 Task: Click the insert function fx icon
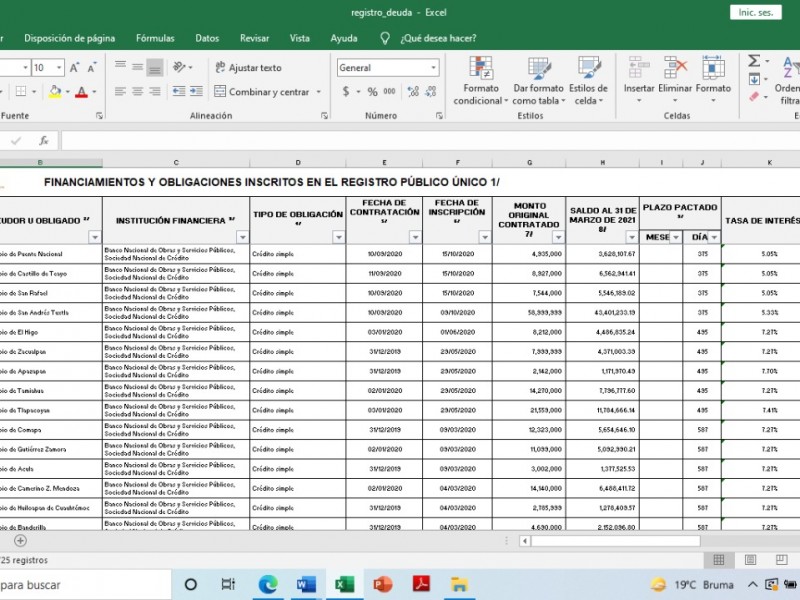pyautogui.click(x=43, y=140)
